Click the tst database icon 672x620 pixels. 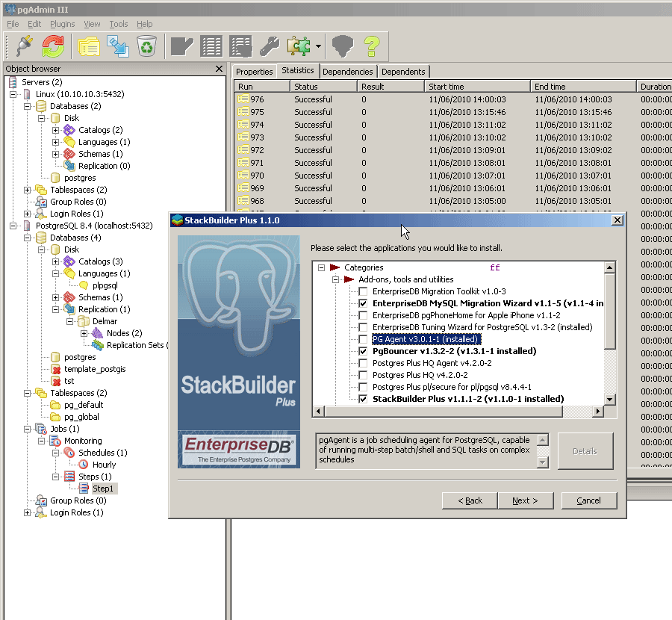(x=56, y=381)
